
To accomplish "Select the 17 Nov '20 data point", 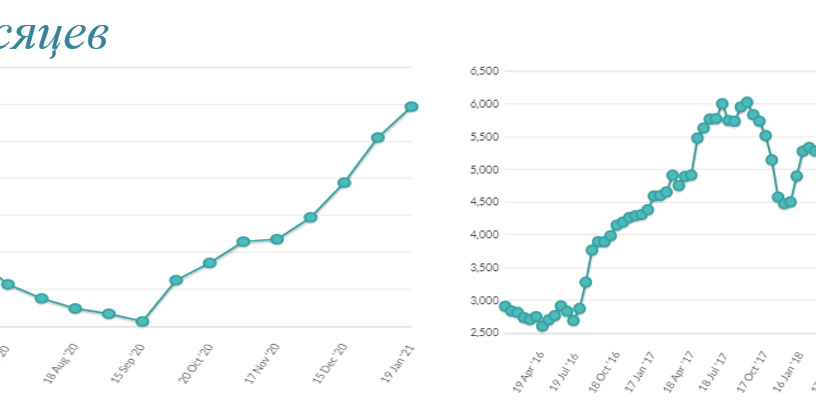I will 277,239.
